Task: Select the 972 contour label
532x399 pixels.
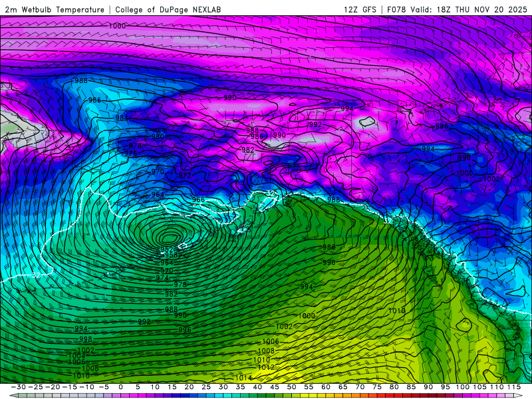Action: tap(185, 176)
